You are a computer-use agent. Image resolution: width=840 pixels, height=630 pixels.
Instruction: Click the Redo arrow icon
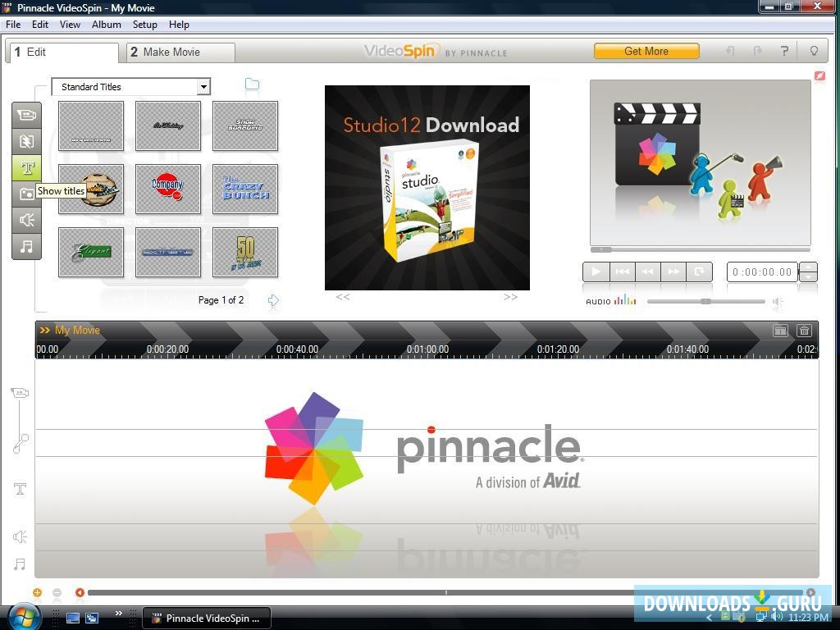pyautogui.click(x=757, y=51)
